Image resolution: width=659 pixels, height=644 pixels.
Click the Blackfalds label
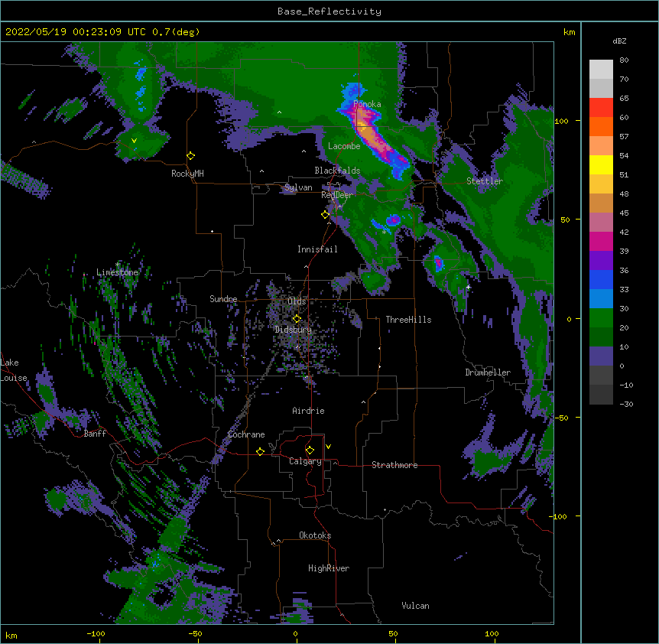337,171
